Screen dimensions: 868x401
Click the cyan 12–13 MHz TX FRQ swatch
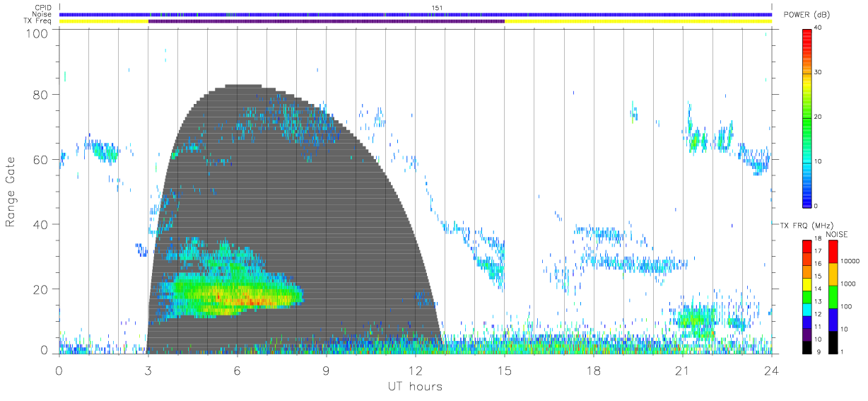pos(807,308)
